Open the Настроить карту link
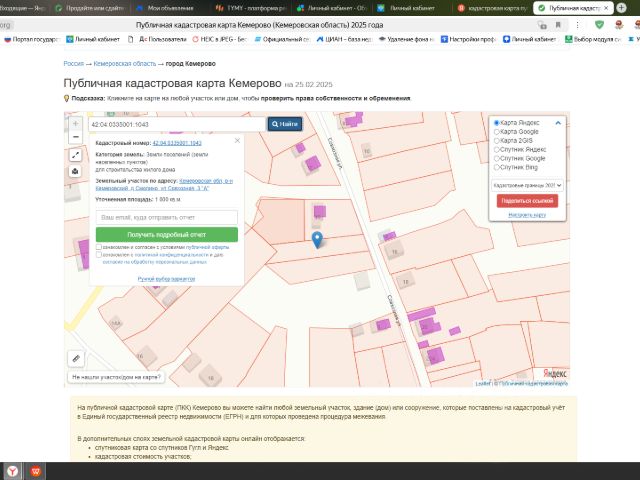The height and width of the screenshot is (480, 640). coord(527,215)
